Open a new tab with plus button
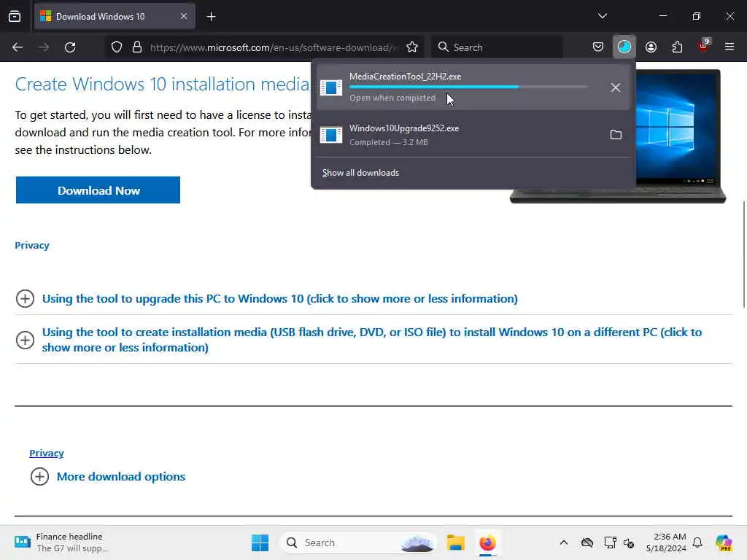747x560 pixels. point(211,17)
